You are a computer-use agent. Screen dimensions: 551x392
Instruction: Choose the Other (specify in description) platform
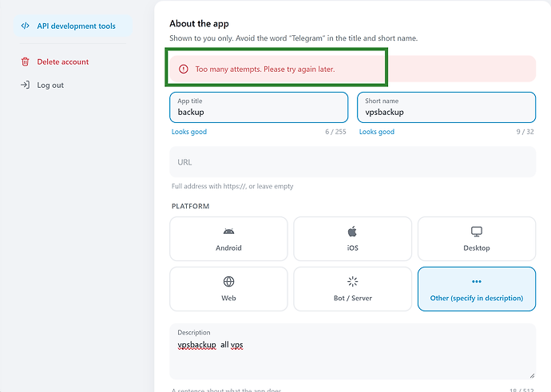click(477, 289)
